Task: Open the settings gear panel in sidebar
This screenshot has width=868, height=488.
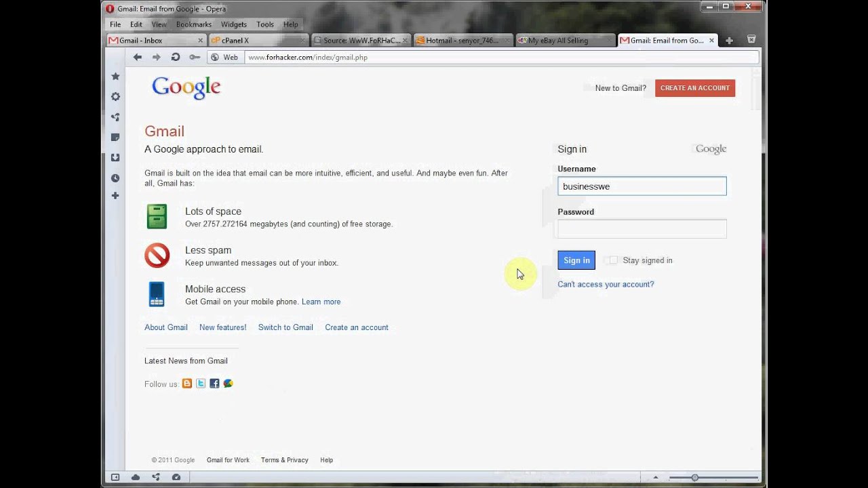Action: click(115, 97)
